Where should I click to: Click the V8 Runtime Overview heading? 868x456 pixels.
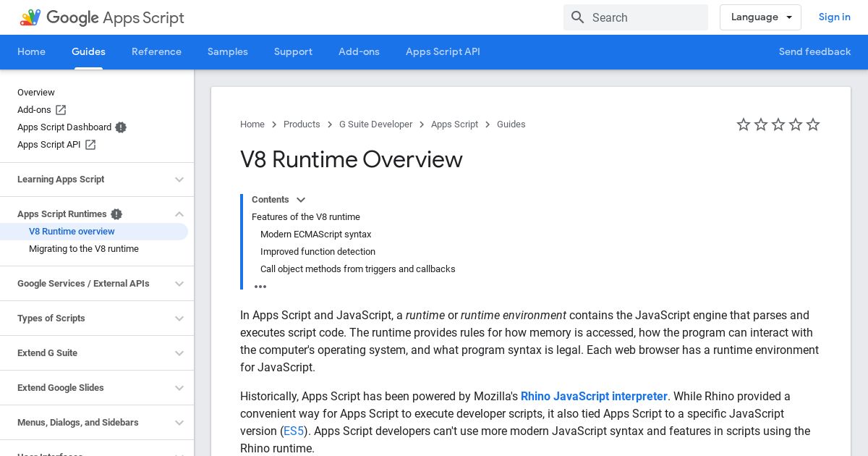(352, 159)
